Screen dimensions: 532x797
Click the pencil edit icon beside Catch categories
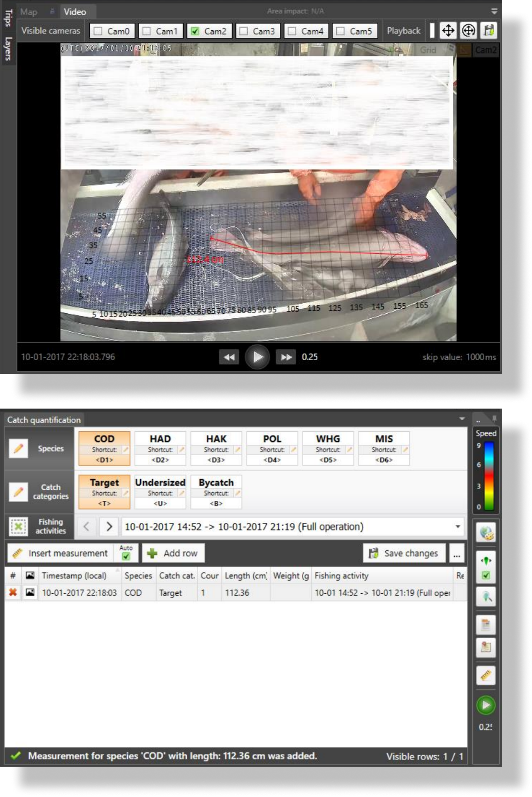19,492
